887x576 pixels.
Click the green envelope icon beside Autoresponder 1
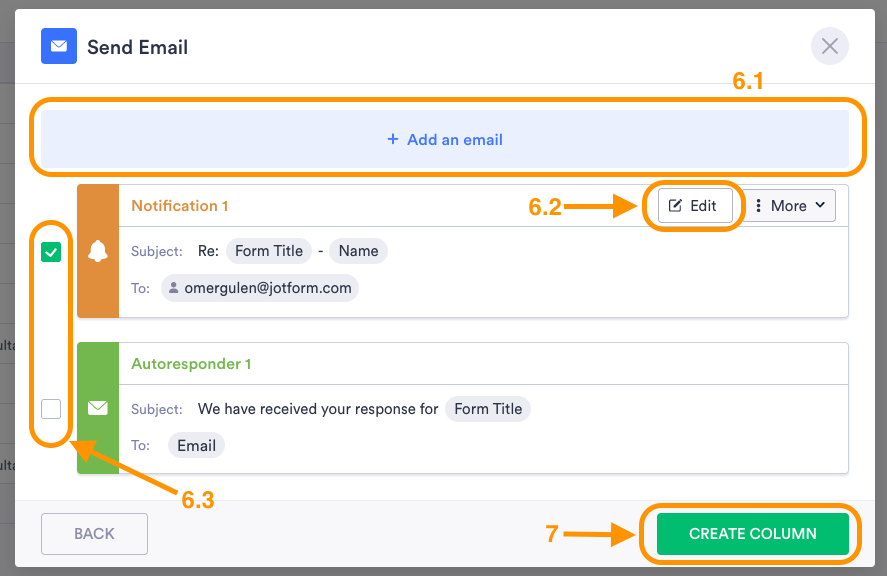(97, 408)
